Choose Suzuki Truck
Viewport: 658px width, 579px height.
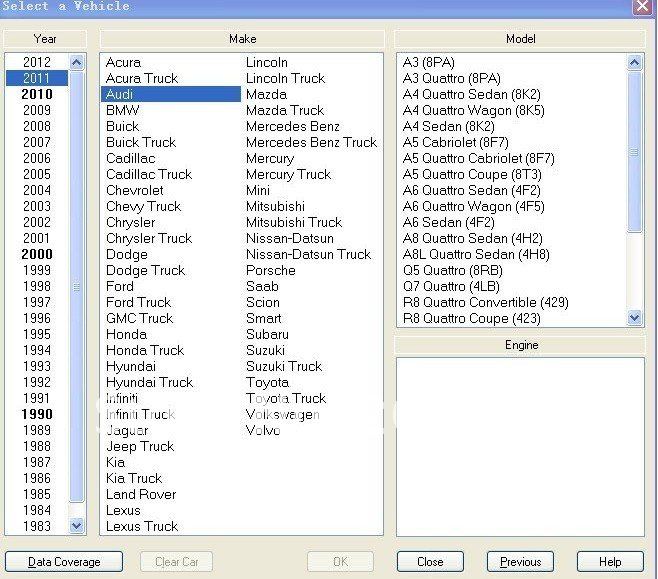pyautogui.click(x=284, y=366)
